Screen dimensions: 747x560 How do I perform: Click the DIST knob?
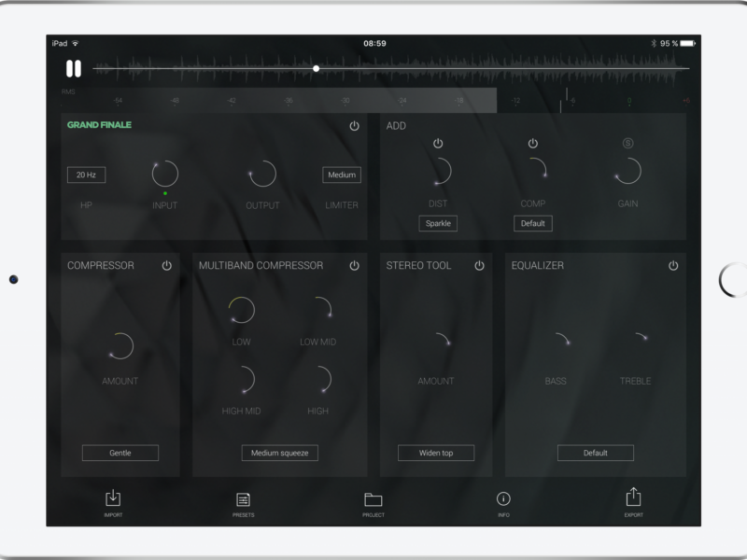pos(438,171)
